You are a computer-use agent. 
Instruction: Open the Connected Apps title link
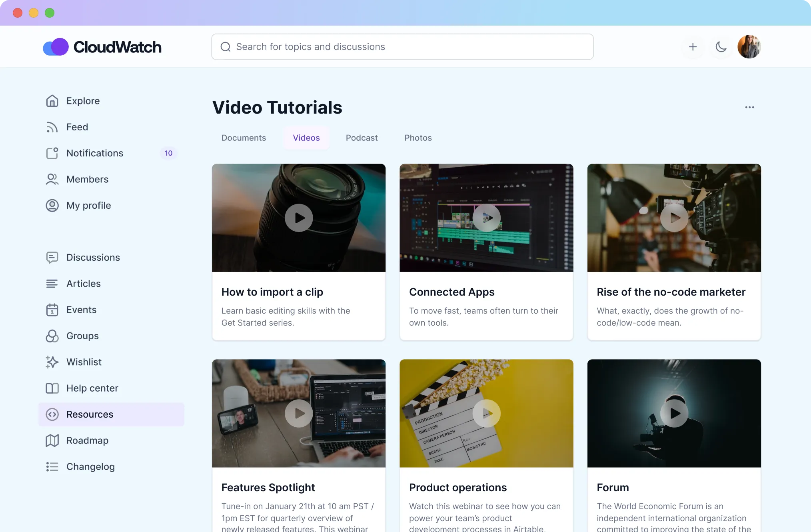pyautogui.click(x=451, y=292)
